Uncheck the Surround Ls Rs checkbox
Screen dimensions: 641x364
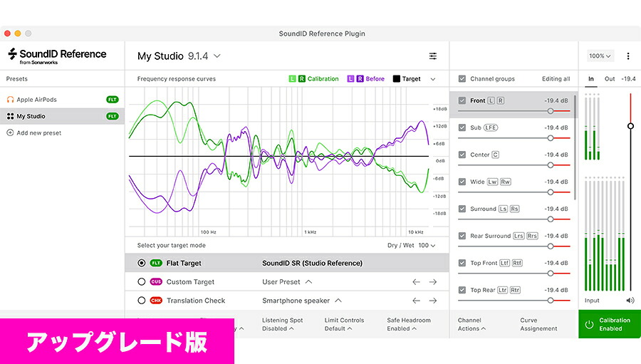point(462,209)
